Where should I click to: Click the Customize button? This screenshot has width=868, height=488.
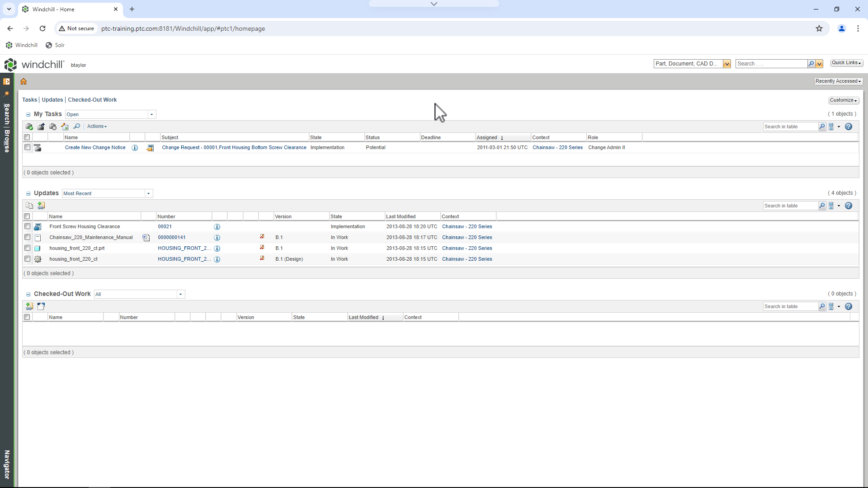(843, 100)
